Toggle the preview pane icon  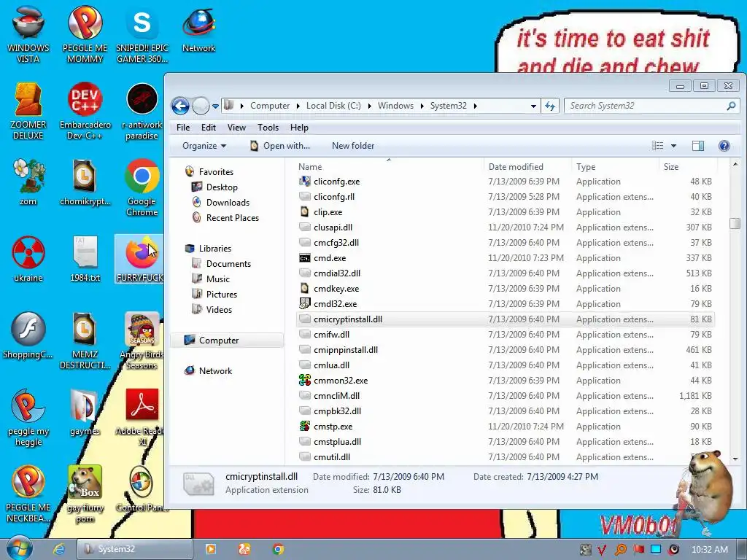(698, 146)
